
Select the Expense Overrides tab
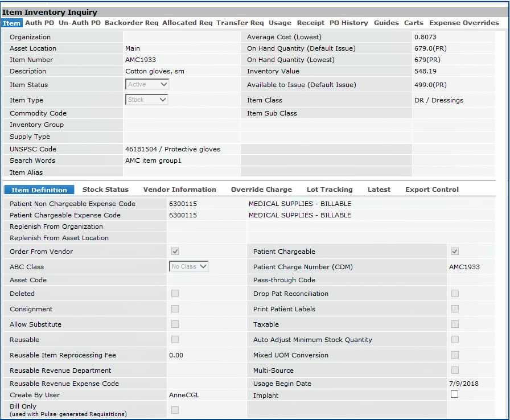(464, 23)
